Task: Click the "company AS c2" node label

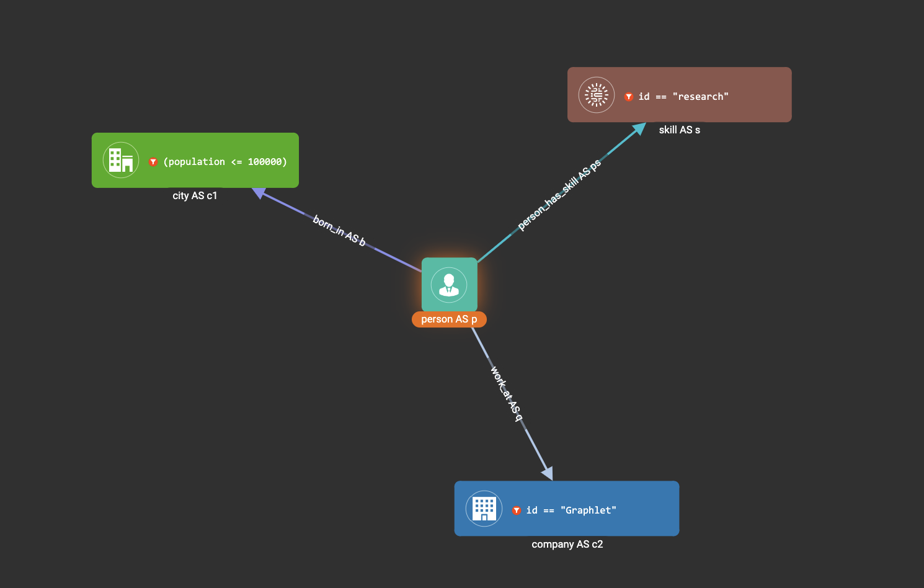Action: point(567,545)
